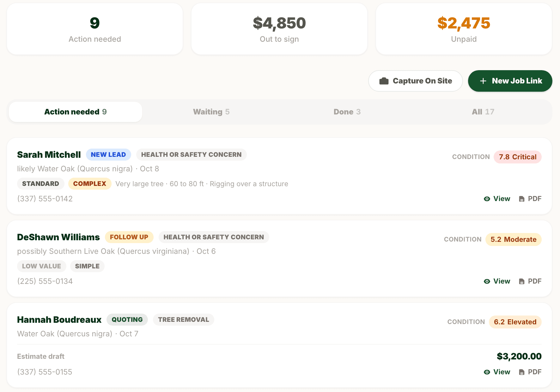Click the 7.8 Critical condition badge

click(x=518, y=157)
